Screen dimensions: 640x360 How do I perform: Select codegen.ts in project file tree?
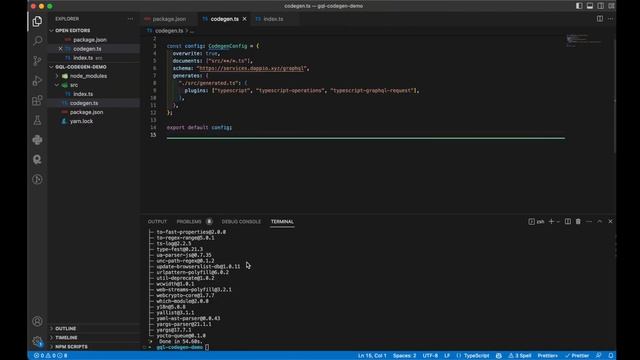point(84,103)
